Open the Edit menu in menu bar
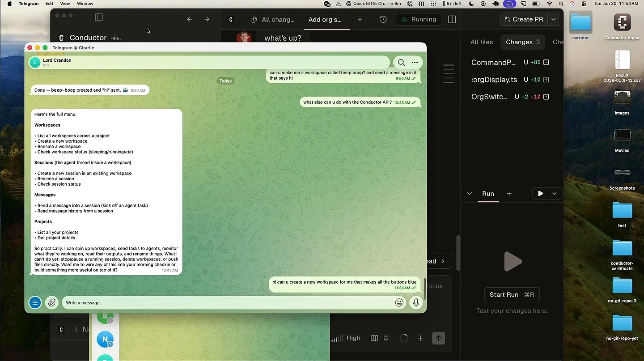Image resolution: width=644 pixels, height=361 pixels. pos(49,4)
